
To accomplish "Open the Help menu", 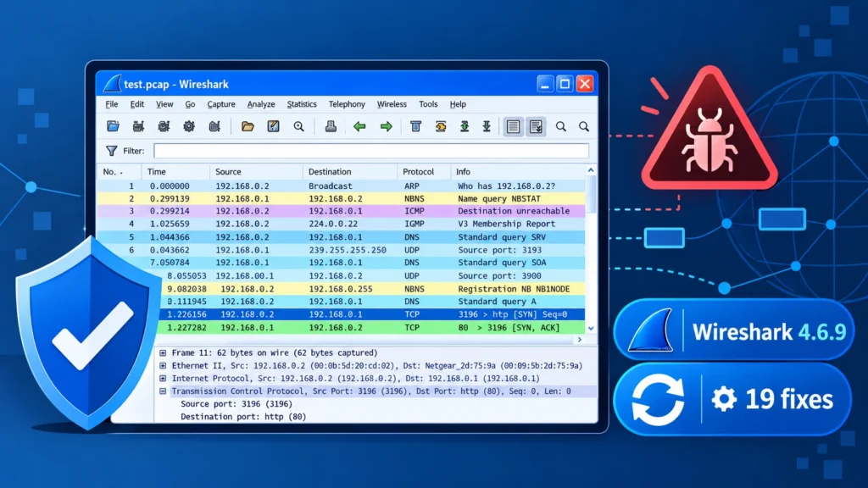I will (x=458, y=104).
